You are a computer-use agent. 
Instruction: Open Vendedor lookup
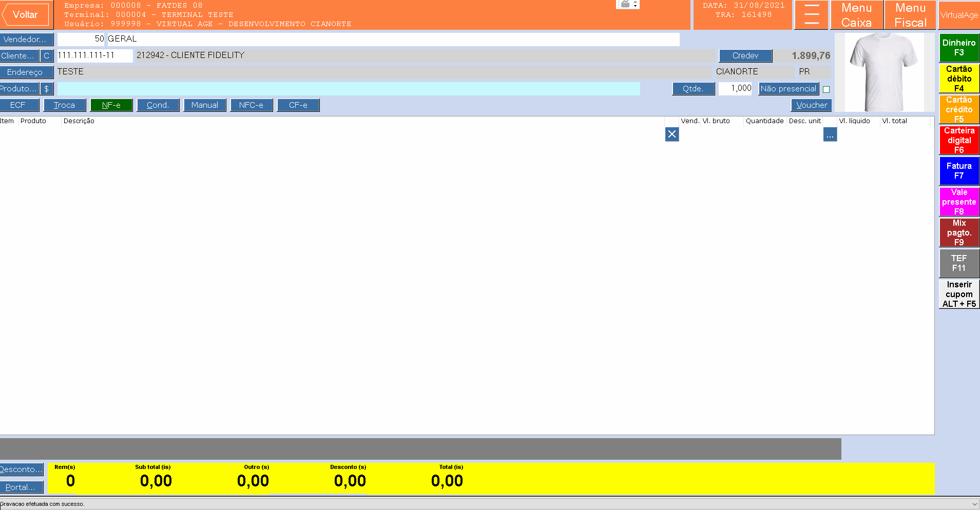(26, 40)
